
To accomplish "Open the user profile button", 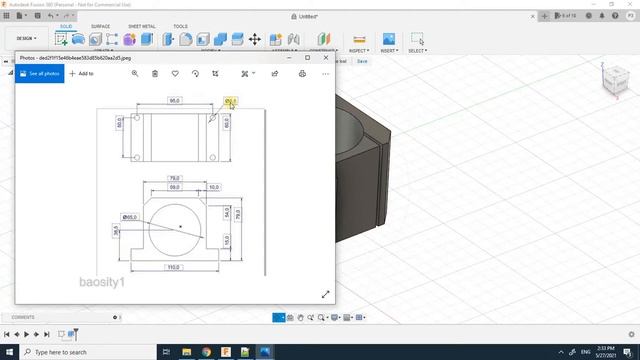I will point(631,16).
